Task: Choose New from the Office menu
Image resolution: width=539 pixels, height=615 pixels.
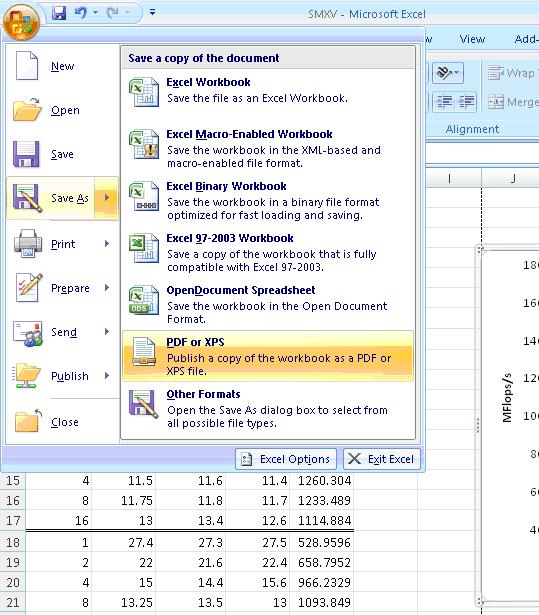Action: 62,66
